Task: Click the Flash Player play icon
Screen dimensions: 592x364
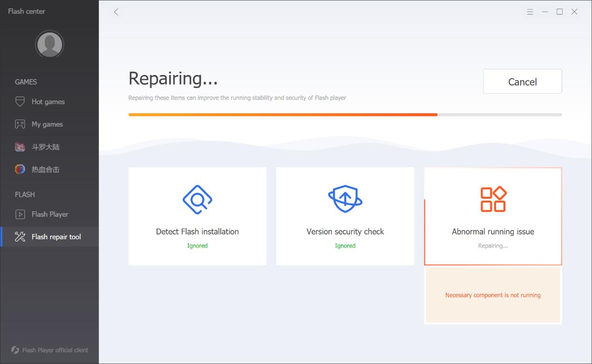Action: [20, 214]
